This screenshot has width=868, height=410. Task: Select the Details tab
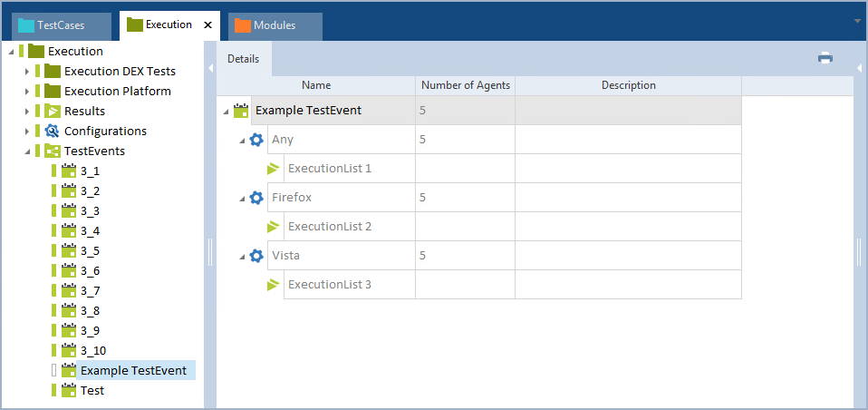point(243,59)
